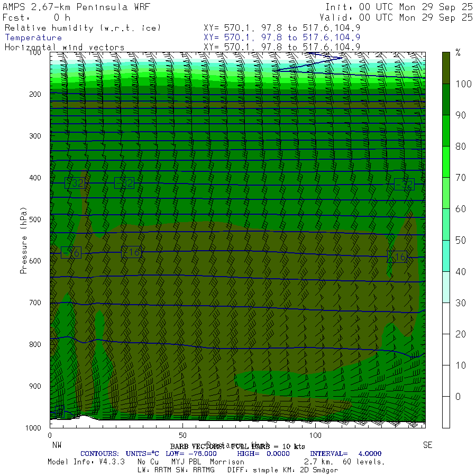Select the 'Fcst: 0 h' forecast hour text

36,17
